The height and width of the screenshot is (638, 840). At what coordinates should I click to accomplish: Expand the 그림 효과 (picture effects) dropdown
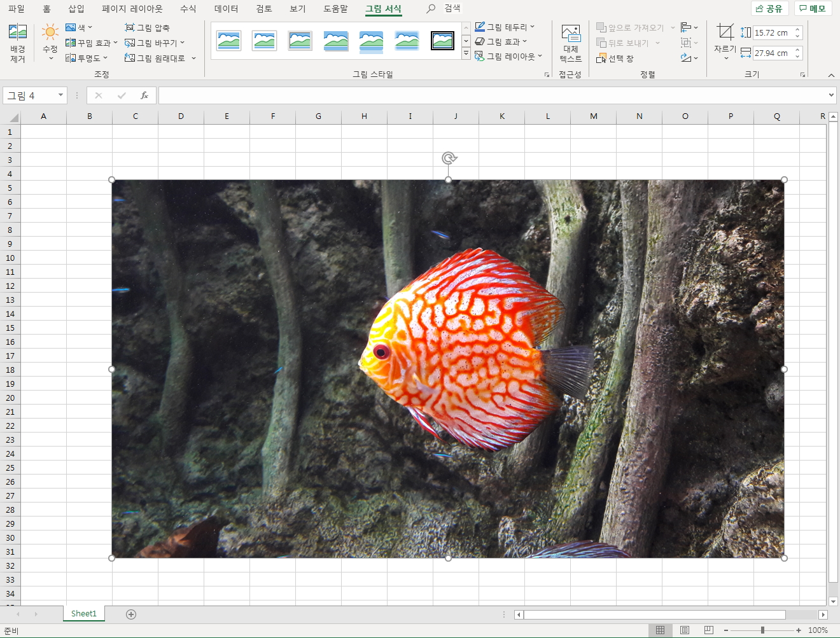point(525,41)
